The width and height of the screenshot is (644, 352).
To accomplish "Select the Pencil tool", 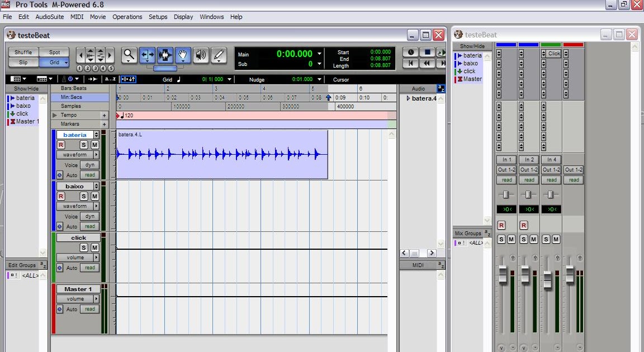I will (219, 55).
